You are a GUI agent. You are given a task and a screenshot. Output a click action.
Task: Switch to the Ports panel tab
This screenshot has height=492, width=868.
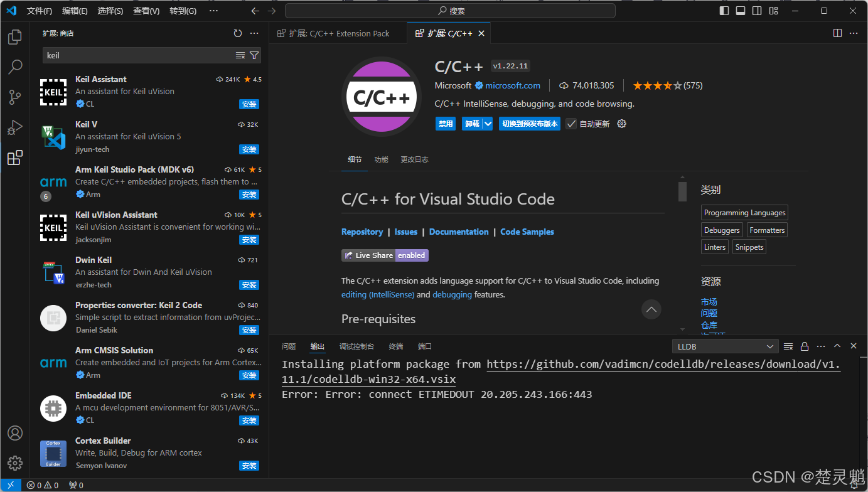(x=425, y=346)
